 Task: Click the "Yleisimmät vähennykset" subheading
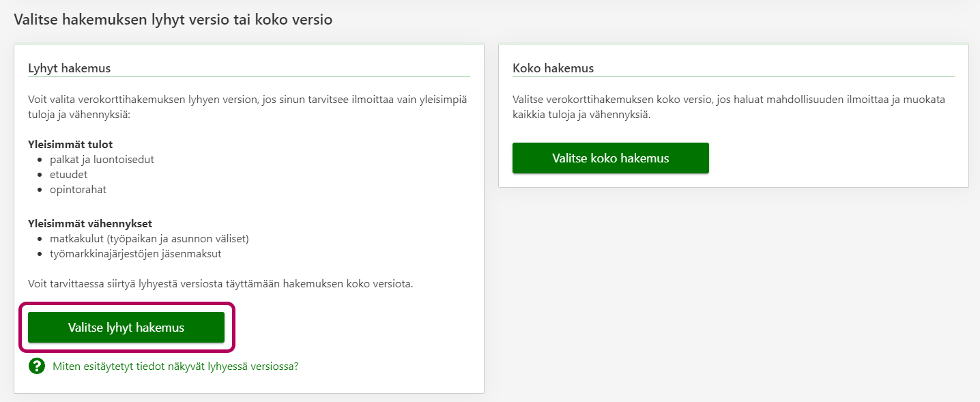[89, 224]
